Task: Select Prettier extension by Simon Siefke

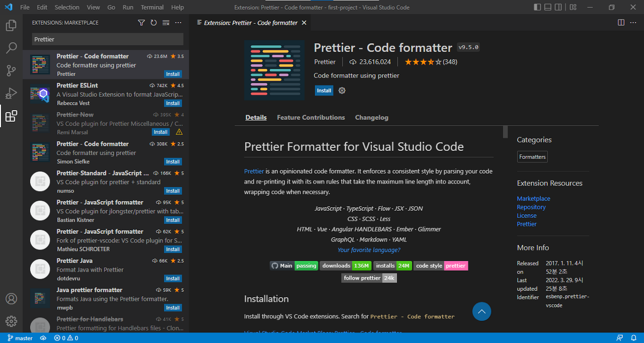Action: [106, 152]
